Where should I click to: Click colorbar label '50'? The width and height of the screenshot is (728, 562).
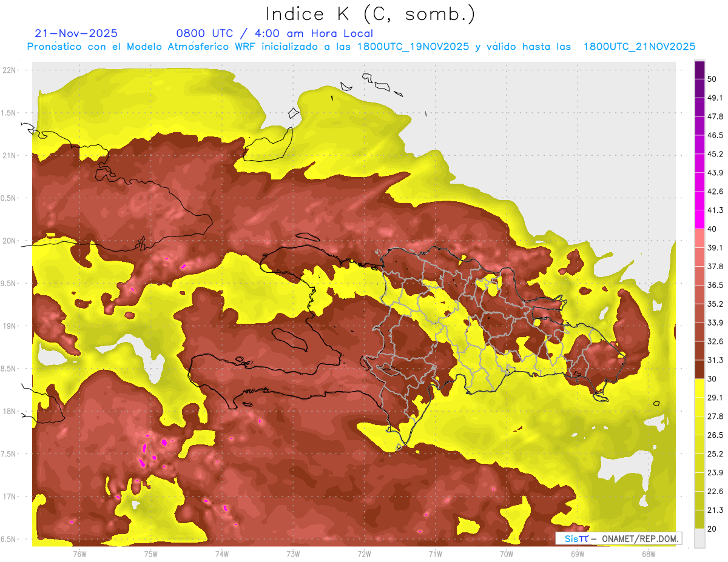tap(712, 79)
